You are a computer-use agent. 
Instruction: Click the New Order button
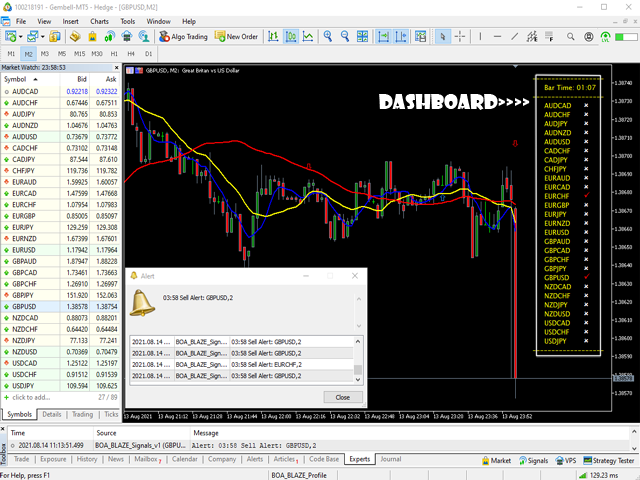click(x=236, y=37)
